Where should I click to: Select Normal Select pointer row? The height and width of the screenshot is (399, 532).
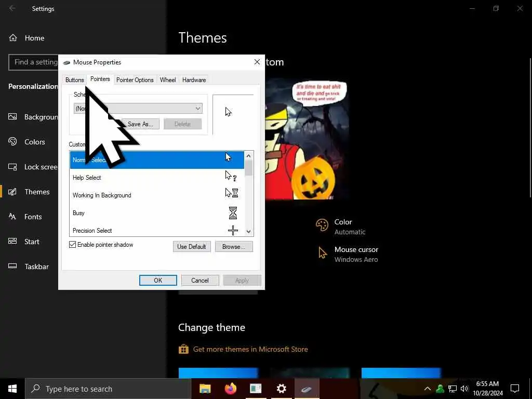(157, 160)
